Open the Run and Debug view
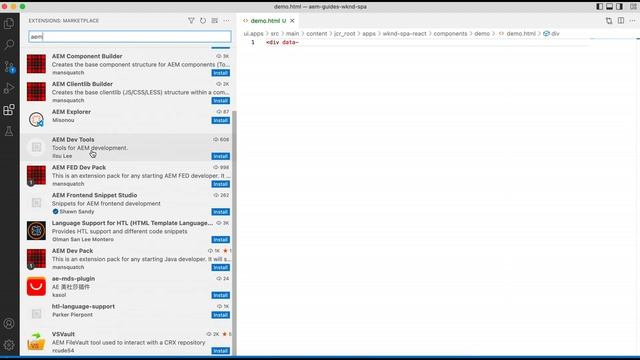Viewport: 640px width, 360px height. point(9,88)
